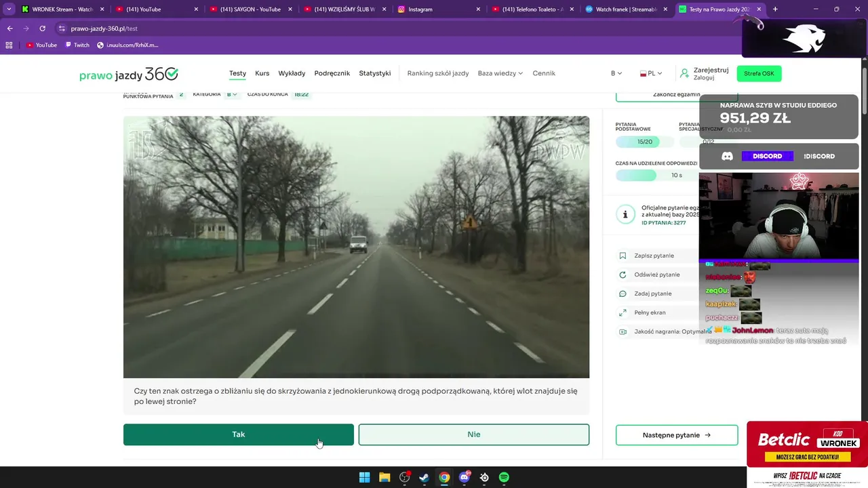
Task: Open Spotify from taskbar
Action: 504,477
